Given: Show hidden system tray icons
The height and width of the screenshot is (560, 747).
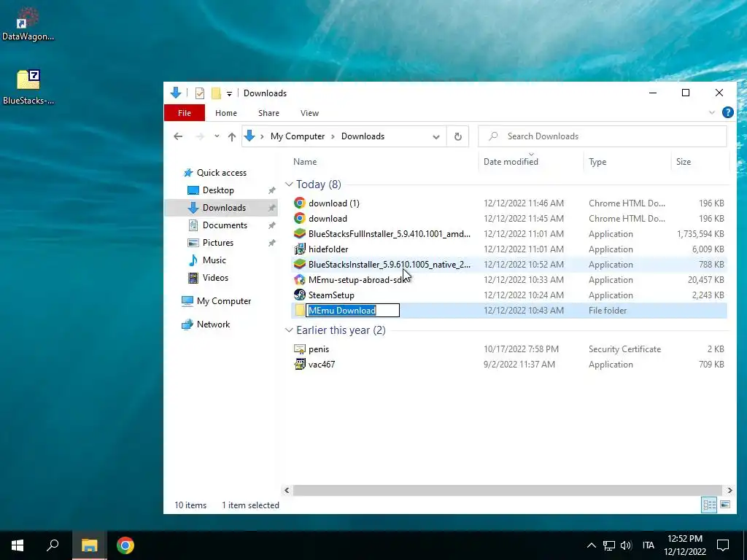Looking at the screenshot, I should [591, 545].
